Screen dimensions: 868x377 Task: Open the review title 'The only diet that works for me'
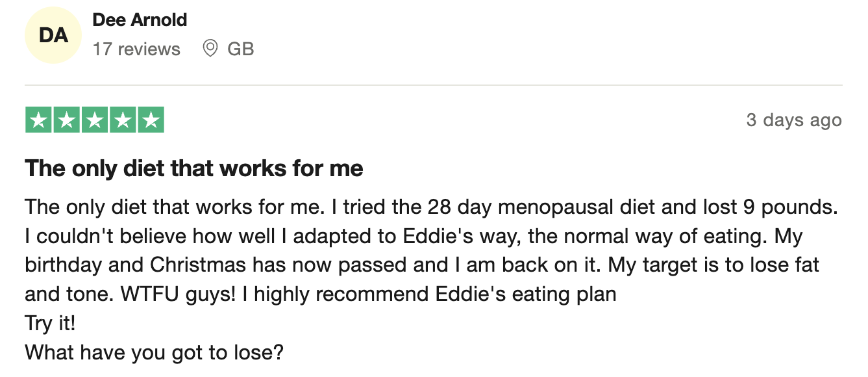194,168
